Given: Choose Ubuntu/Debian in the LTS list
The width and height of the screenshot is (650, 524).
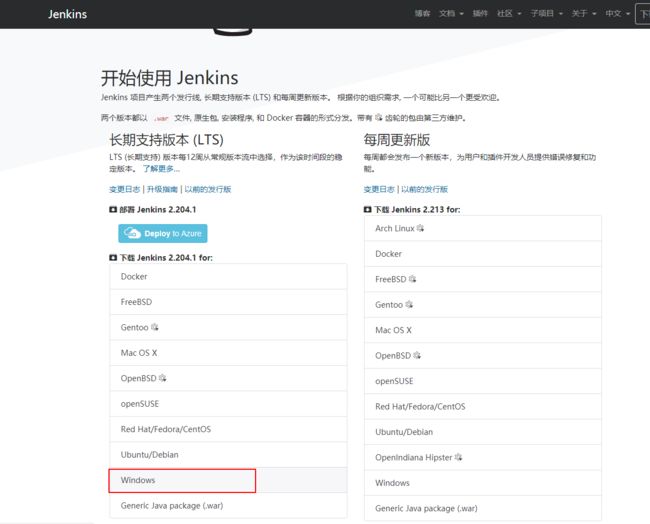Looking at the screenshot, I should point(228,455).
